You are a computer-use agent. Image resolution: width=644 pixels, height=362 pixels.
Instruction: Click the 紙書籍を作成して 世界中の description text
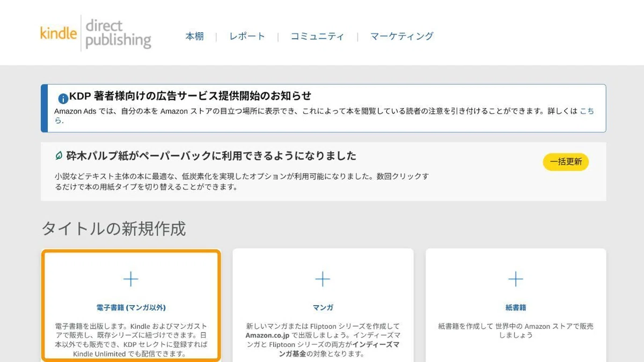[x=516, y=331]
